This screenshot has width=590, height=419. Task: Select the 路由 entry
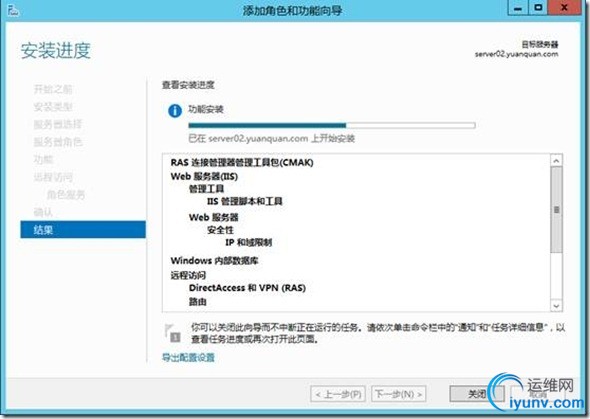click(x=198, y=301)
